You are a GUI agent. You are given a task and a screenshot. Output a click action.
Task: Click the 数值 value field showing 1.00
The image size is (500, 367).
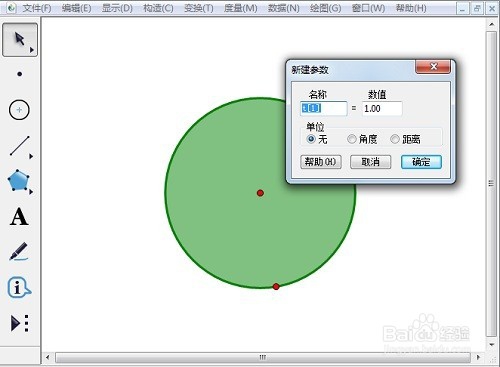pyautogui.click(x=382, y=109)
